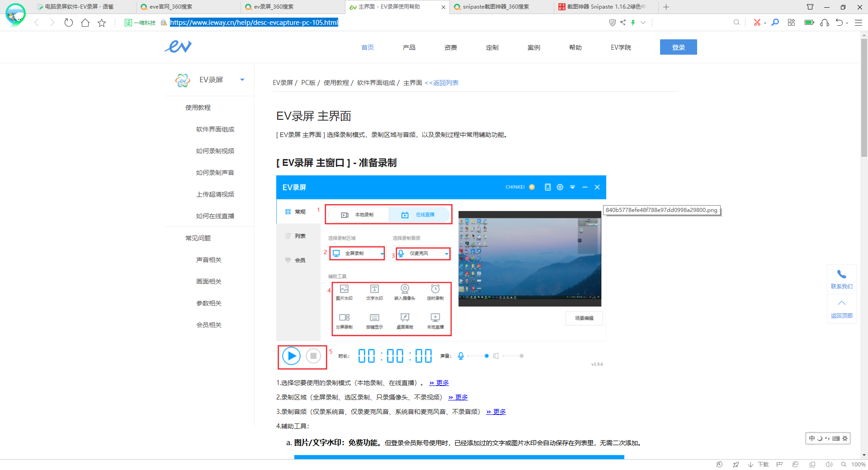Go to the browser home page icon
The image size is (868, 470).
coord(85,23)
